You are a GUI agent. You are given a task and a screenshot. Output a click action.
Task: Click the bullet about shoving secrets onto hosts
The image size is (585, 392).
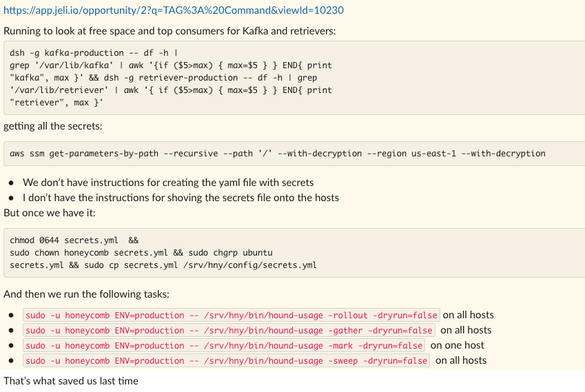tap(181, 198)
